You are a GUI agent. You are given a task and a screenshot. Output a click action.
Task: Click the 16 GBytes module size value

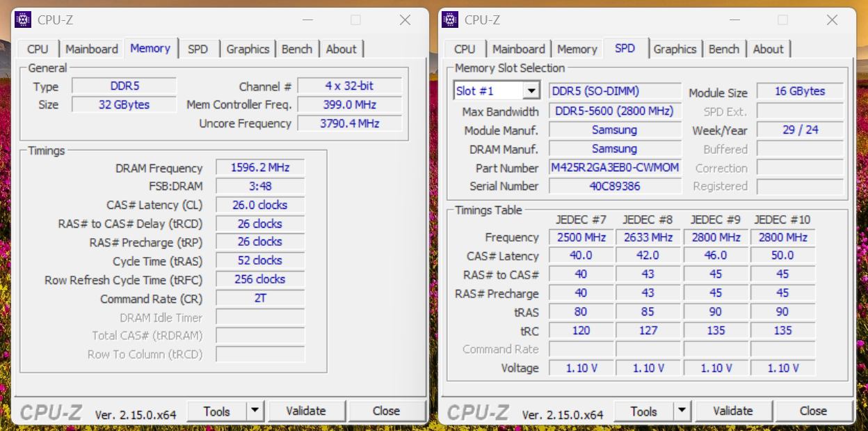(x=800, y=91)
